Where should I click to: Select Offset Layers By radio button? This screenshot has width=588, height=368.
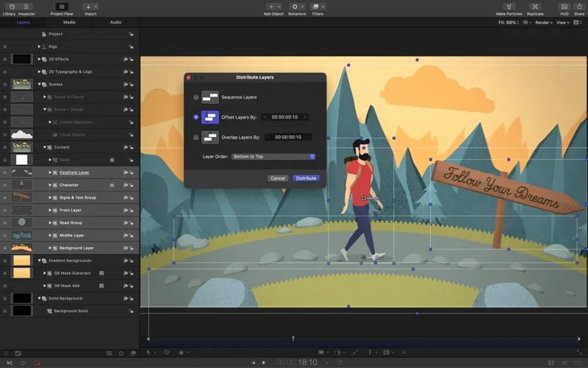click(196, 117)
